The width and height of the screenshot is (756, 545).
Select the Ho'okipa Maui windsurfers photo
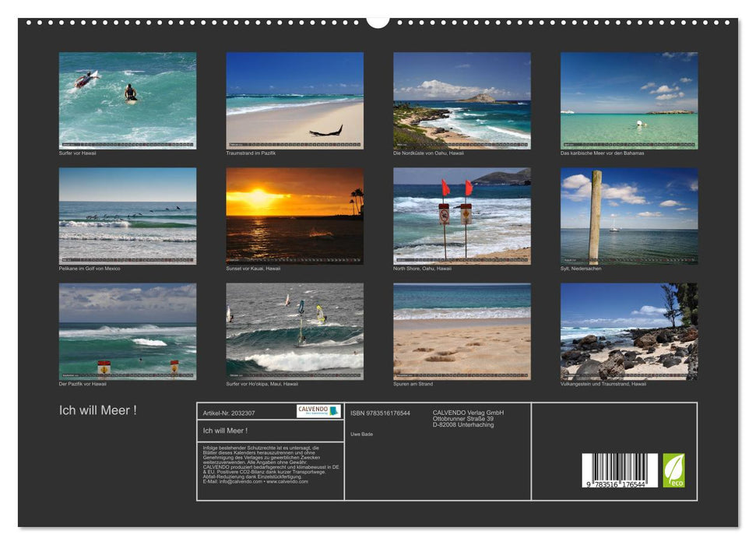tap(294, 331)
